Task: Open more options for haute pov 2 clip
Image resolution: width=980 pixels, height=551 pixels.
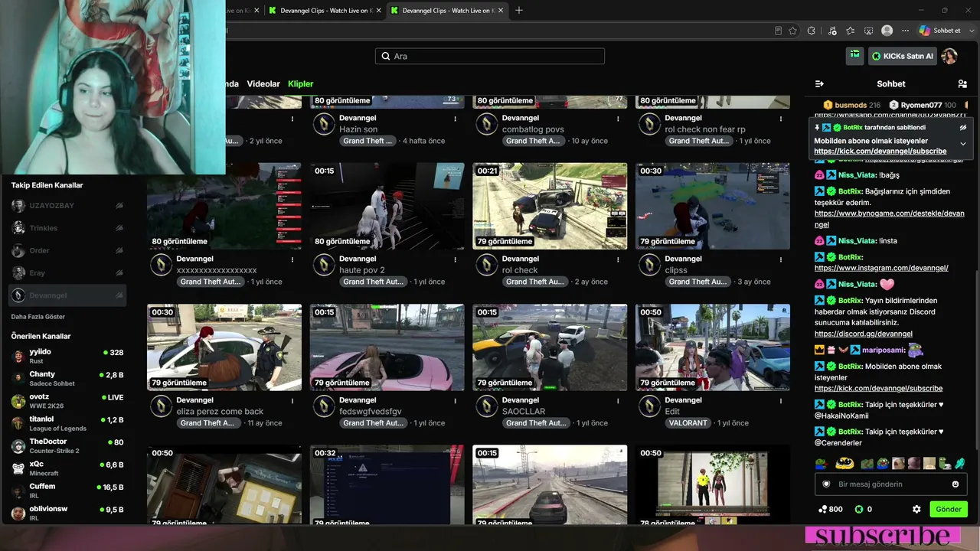Action: (456, 259)
